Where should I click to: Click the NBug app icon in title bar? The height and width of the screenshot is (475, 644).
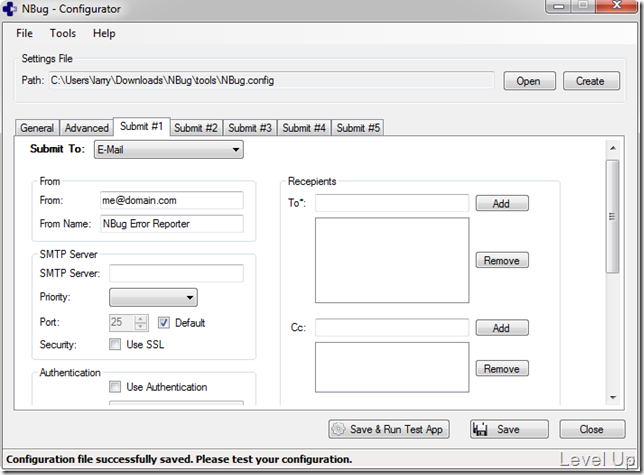pos(10,9)
